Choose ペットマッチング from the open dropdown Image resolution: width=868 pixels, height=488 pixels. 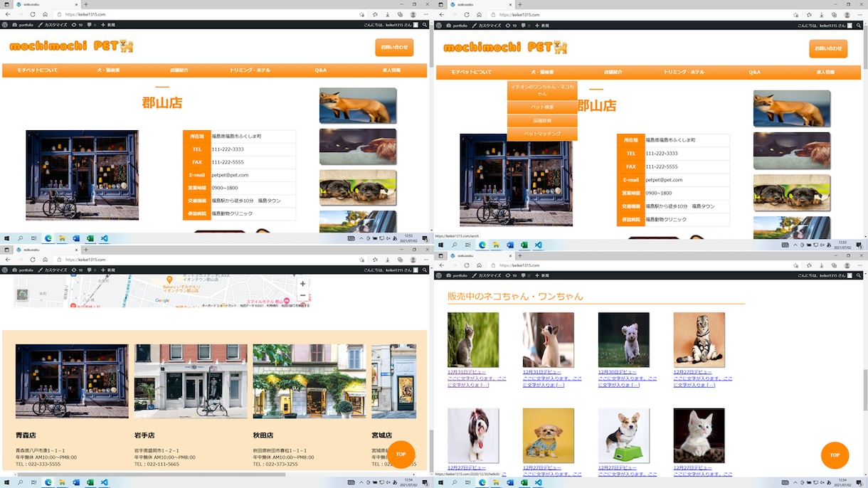[542, 134]
